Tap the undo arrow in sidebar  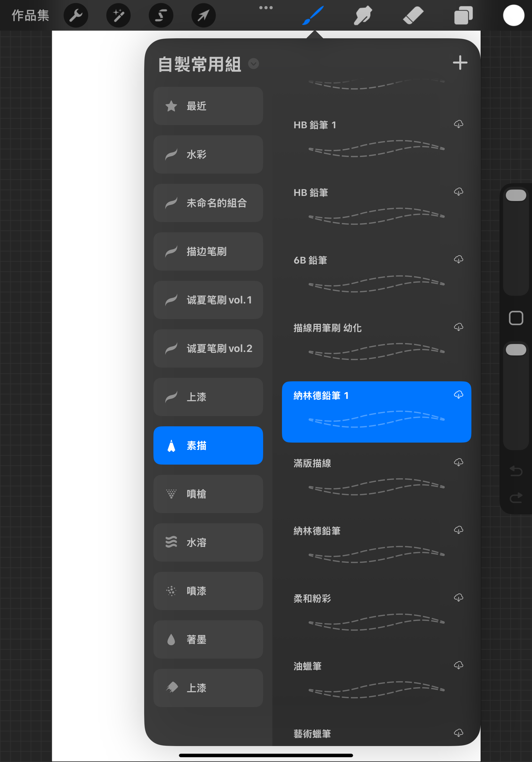click(516, 471)
